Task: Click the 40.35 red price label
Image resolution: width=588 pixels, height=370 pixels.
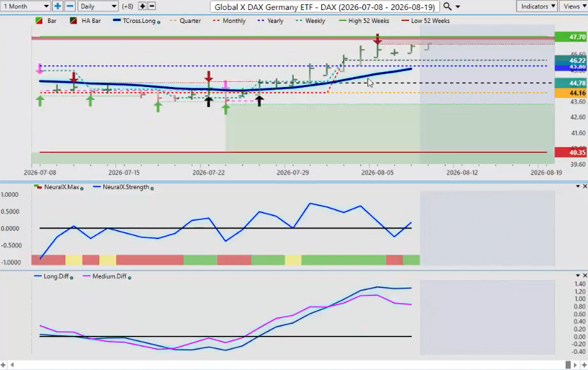Action: 571,152
